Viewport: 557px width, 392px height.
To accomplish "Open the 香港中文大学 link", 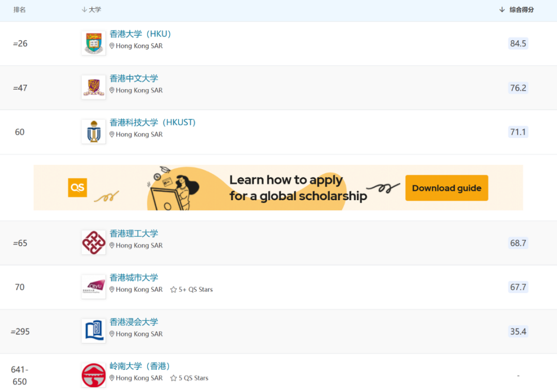I will coord(134,78).
